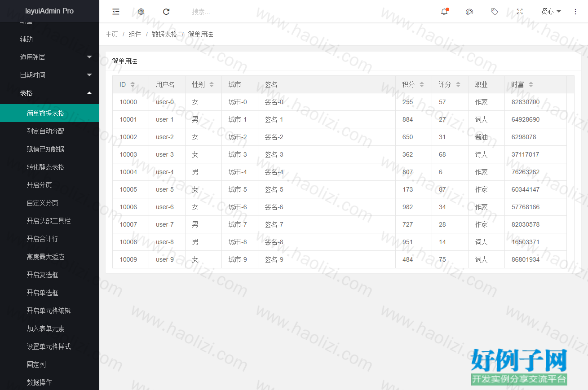Sort table by 性别 column arrows

(212, 84)
